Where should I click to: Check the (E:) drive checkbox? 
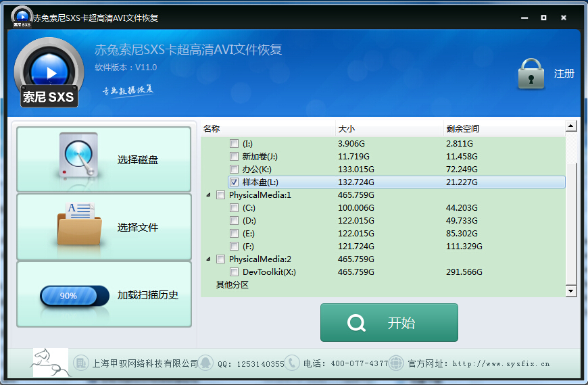(x=234, y=234)
